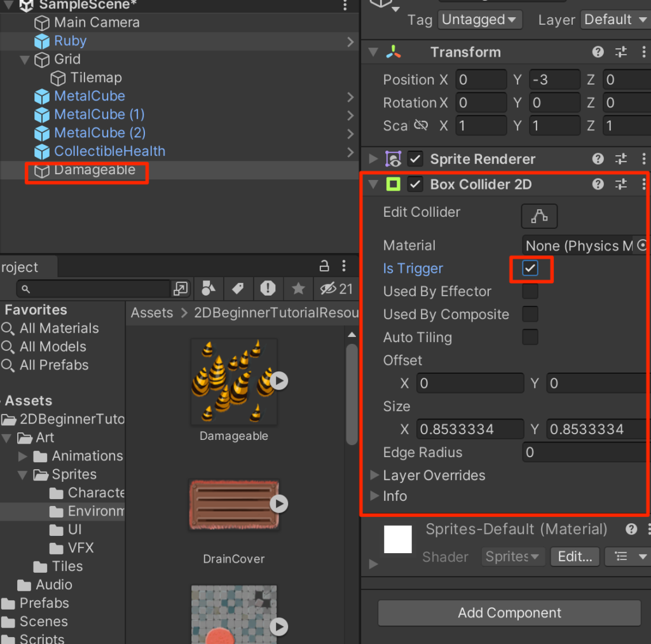
Task: Toggle constrained scale proportions link
Action: click(421, 125)
